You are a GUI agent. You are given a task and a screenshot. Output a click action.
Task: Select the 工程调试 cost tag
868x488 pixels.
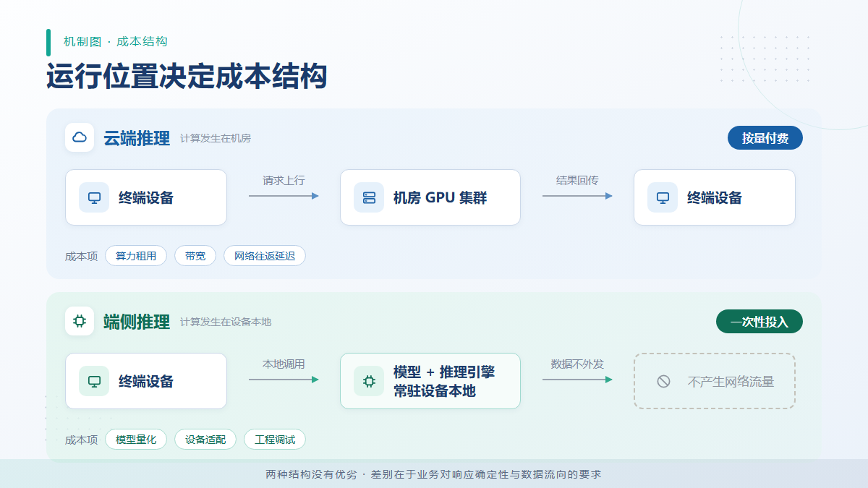275,440
